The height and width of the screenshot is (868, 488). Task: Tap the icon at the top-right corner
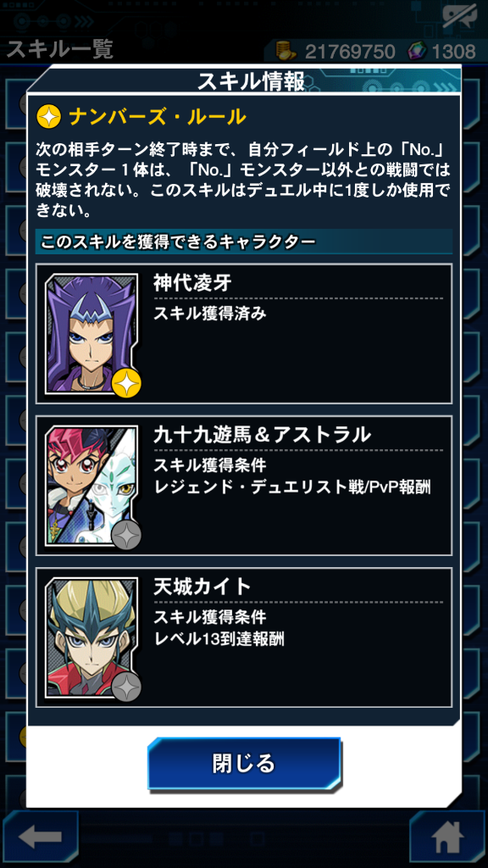(460, 19)
